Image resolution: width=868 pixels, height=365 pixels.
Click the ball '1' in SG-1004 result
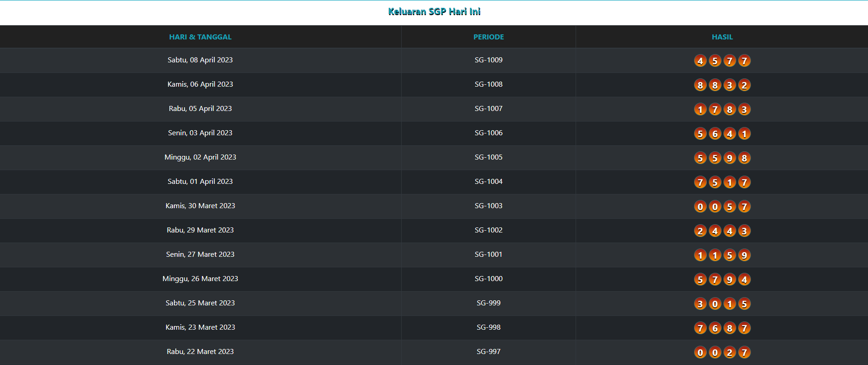(x=730, y=182)
